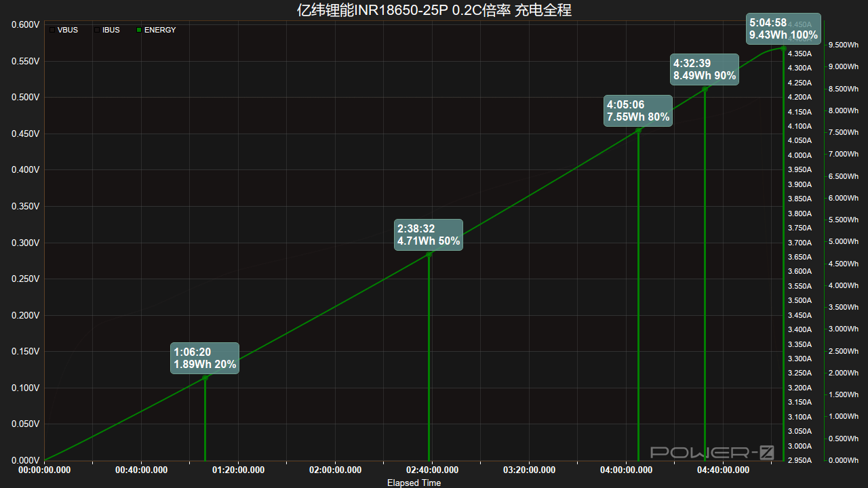Select the 50% energy data point marker
The height and width of the screenshot is (488, 868).
[429, 254]
